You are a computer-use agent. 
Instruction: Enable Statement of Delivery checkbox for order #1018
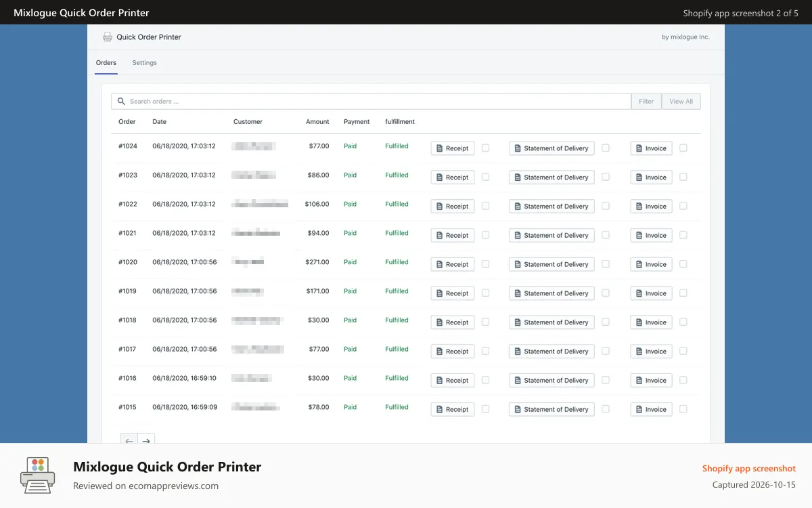606,322
